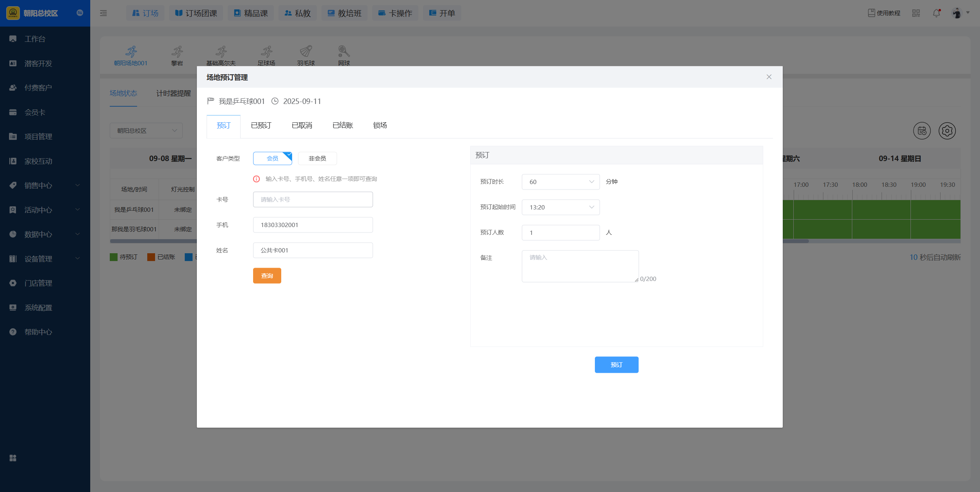Click the notification bell icon
The image size is (980, 492).
936,13
